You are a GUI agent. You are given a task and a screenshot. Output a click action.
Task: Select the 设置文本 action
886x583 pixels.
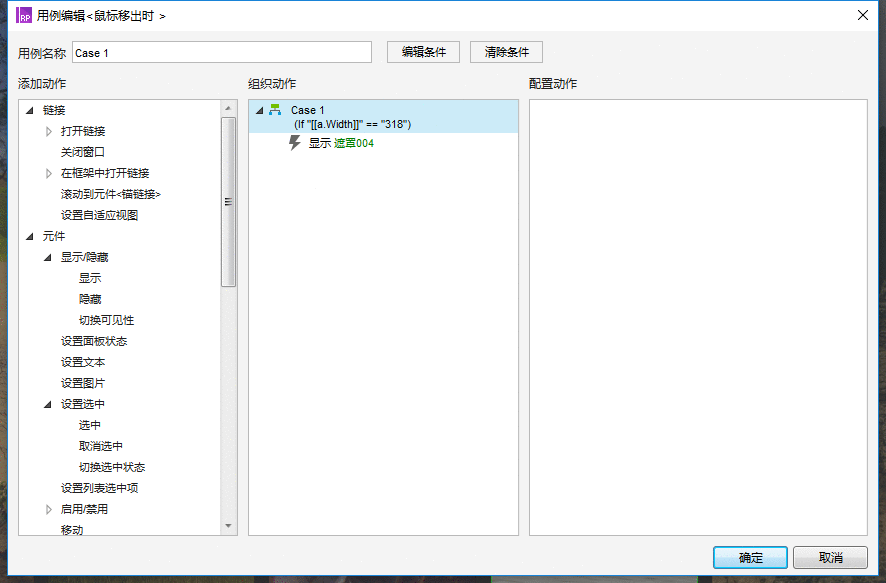click(82, 362)
